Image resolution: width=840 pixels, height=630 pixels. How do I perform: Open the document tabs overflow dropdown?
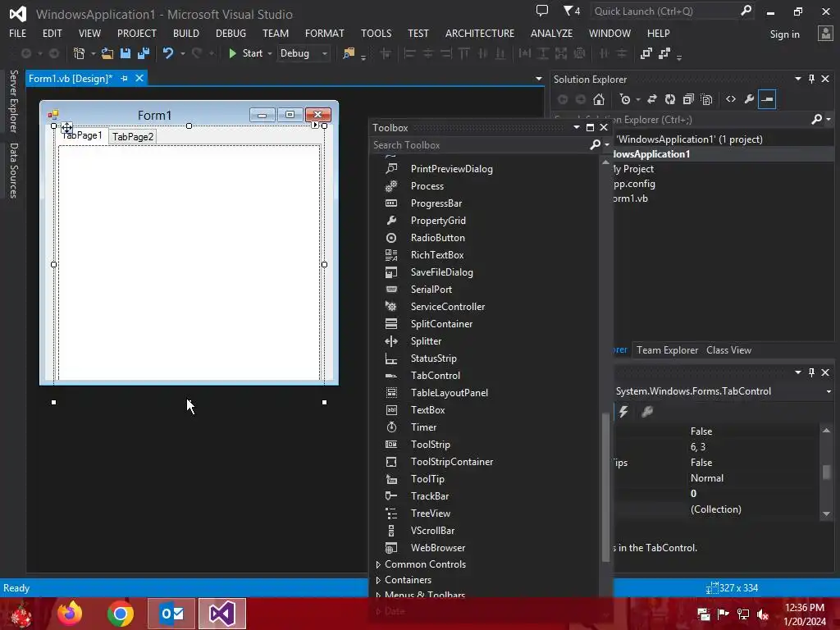[538, 79]
